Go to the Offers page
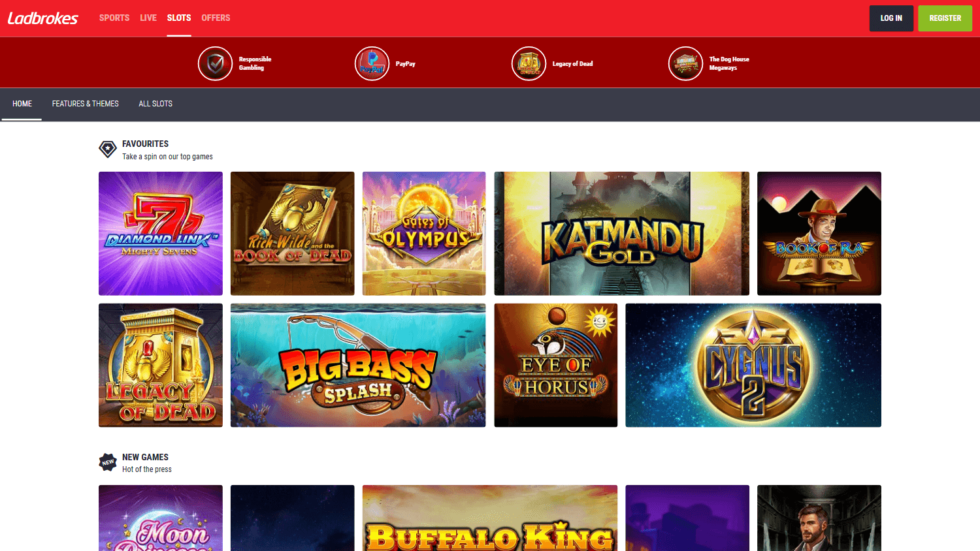This screenshot has height=551, width=980. 216,18
